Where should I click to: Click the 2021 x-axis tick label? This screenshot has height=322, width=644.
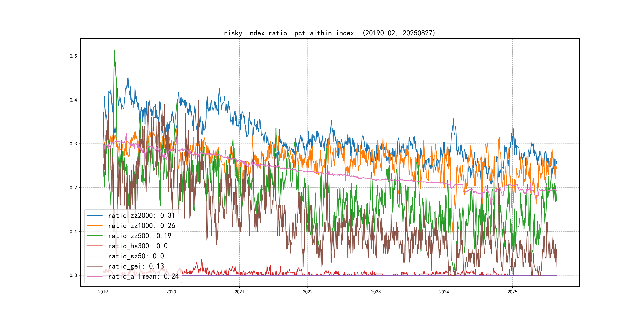[x=239, y=292]
